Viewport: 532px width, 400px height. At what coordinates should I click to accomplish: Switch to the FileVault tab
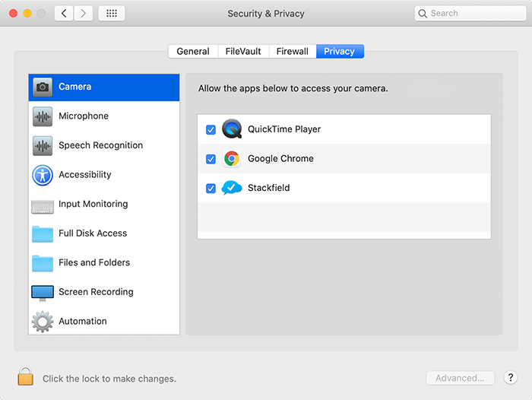click(243, 51)
